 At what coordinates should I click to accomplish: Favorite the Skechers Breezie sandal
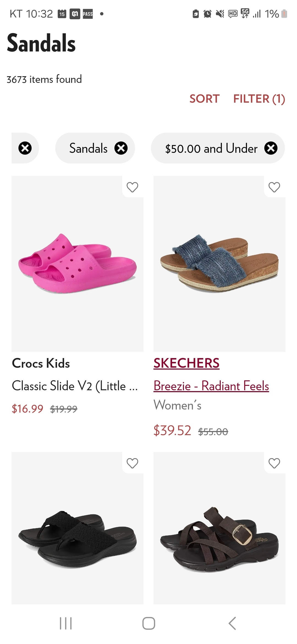pos(274,187)
